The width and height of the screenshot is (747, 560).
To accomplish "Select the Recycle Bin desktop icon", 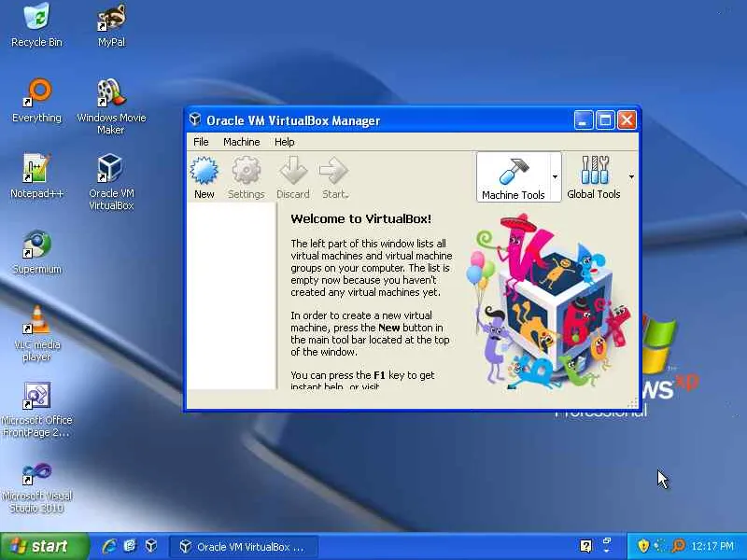I will [36, 25].
